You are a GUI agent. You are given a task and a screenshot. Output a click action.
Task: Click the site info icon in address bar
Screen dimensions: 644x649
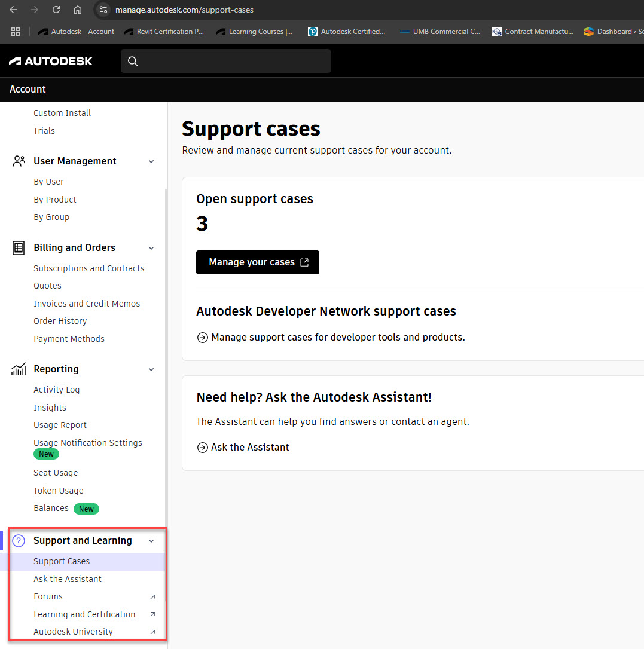(x=103, y=10)
